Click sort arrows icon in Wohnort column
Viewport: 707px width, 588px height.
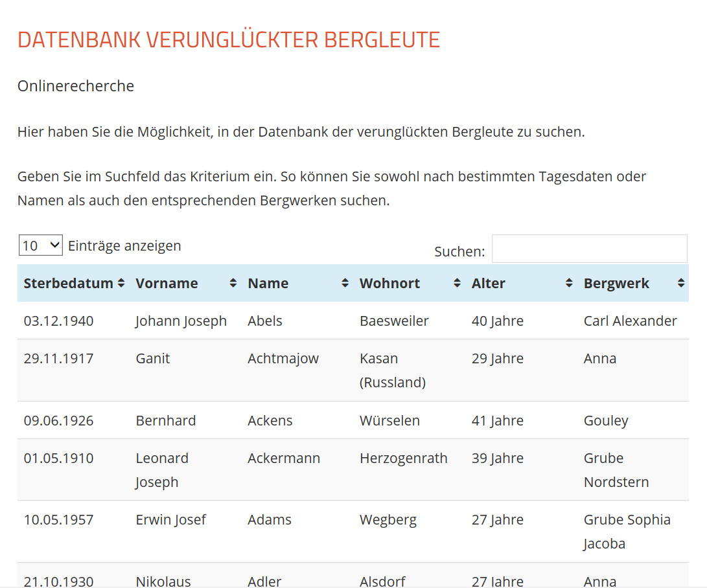click(x=457, y=283)
